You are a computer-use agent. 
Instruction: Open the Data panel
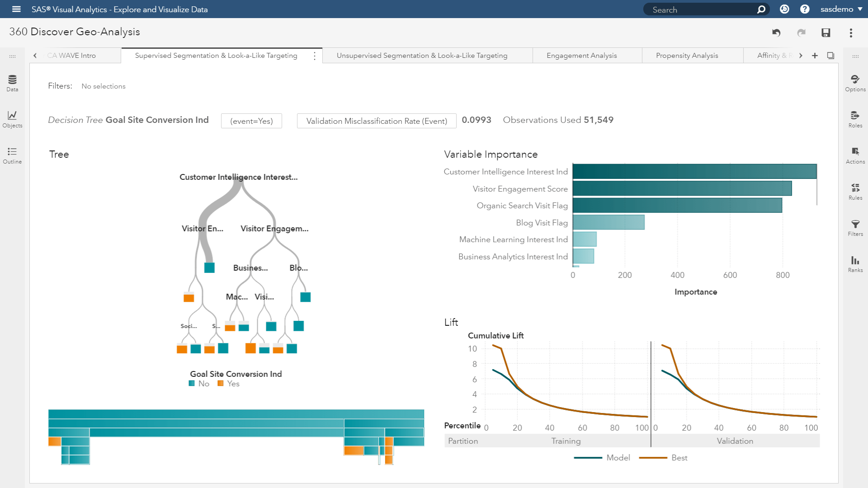12,83
